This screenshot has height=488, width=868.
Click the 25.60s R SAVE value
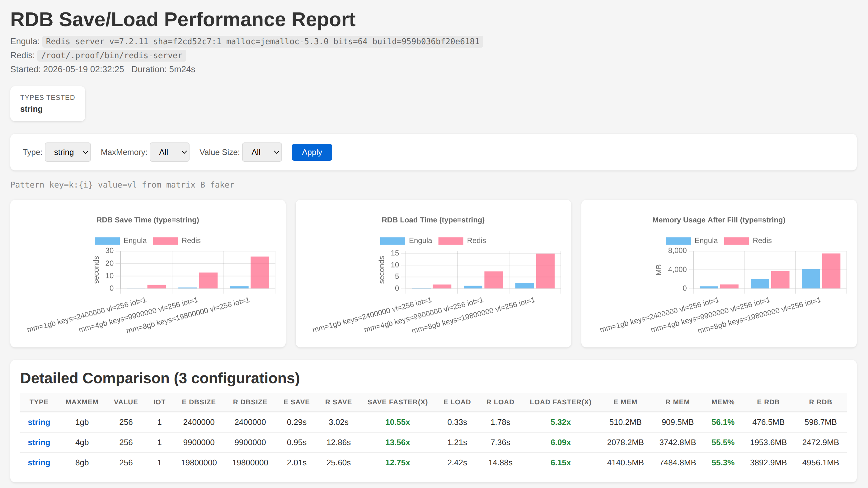click(x=338, y=462)
